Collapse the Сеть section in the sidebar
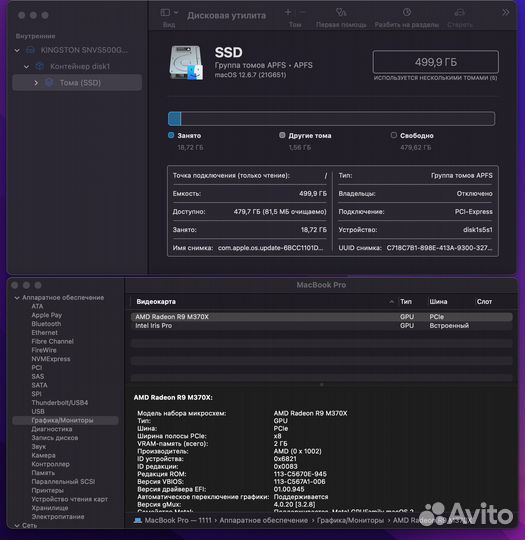This screenshot has height=540, width=525. [17, 526]
